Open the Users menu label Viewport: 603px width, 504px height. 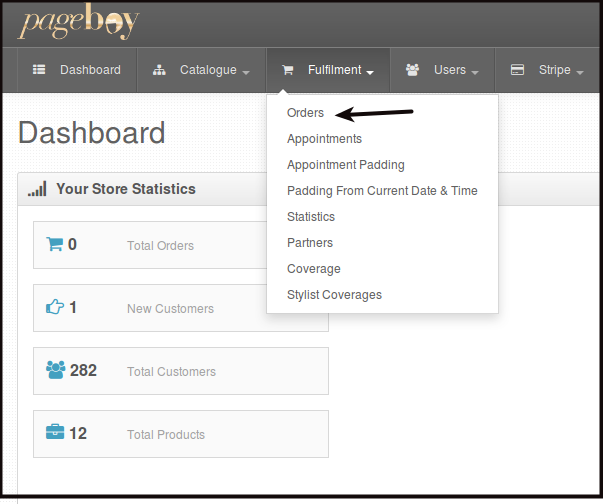450,70
